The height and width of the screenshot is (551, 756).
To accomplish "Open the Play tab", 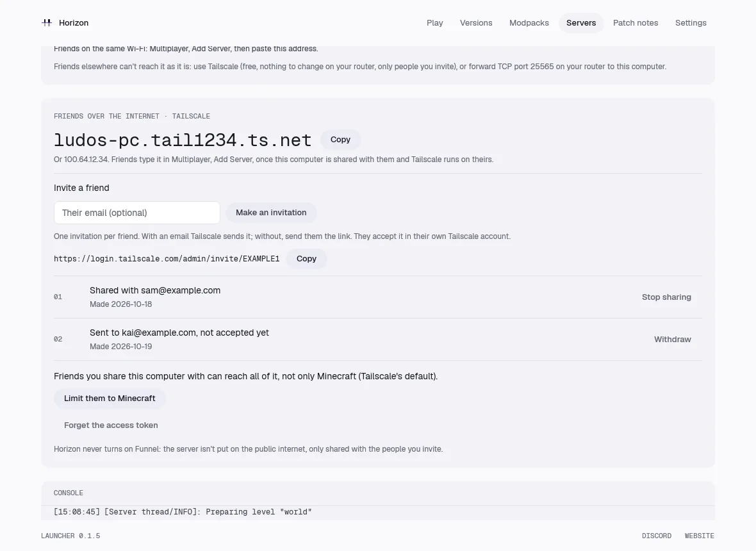I will point(435,23).
